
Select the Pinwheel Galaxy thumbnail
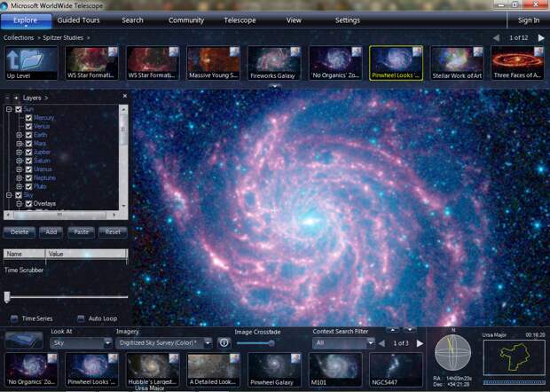point(274,370)
